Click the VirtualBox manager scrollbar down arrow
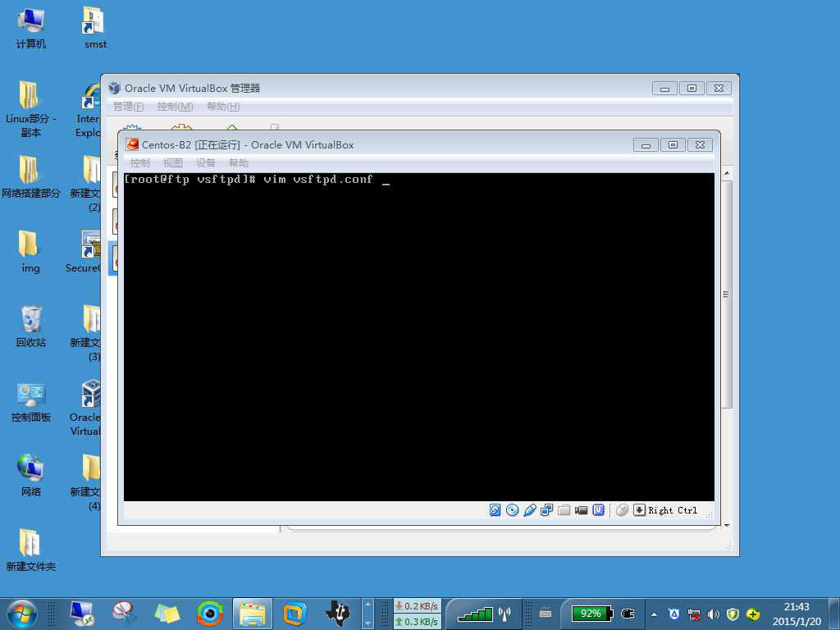The width and height of the screenshot is (840, 630). click(x=727, y=526)
